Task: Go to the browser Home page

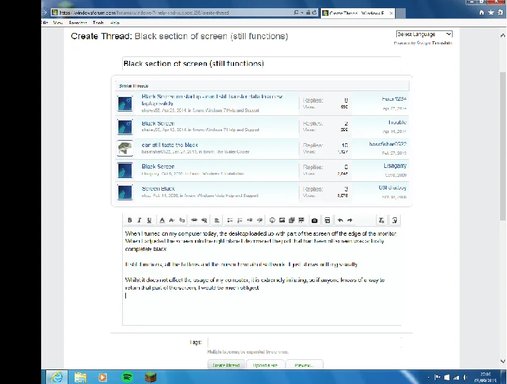Action: click(481, 12)
